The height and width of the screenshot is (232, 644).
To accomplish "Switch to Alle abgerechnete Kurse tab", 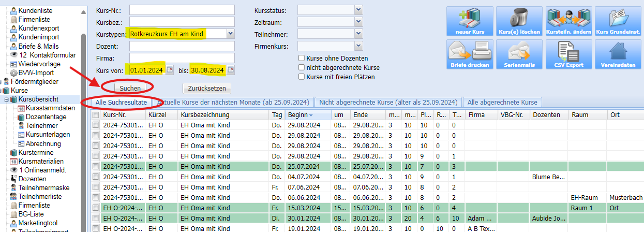I will click(x=502, y=102).
